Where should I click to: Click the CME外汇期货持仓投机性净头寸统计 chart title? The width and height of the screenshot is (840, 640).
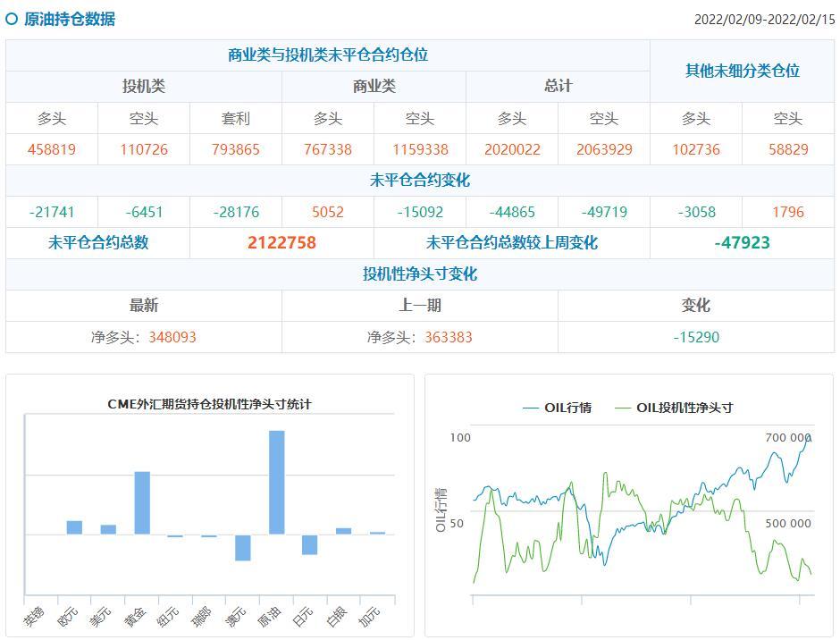point(210,404)
